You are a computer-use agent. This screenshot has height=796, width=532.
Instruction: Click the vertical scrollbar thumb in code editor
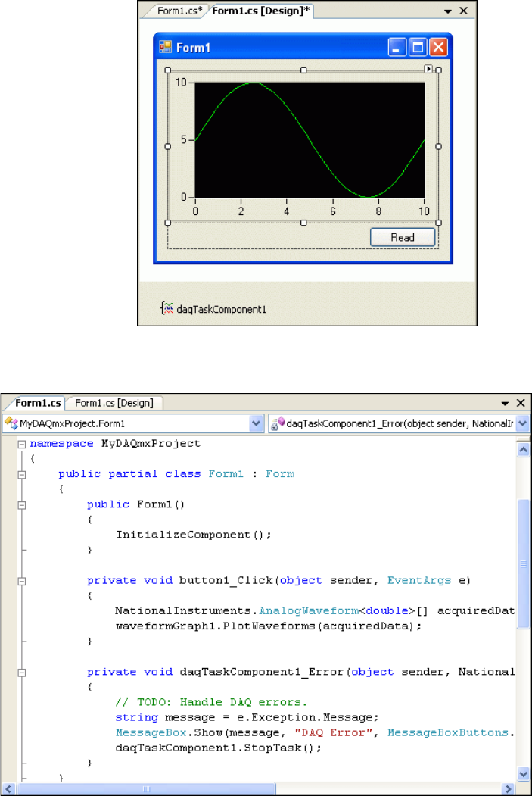click(x=524, y=564)
